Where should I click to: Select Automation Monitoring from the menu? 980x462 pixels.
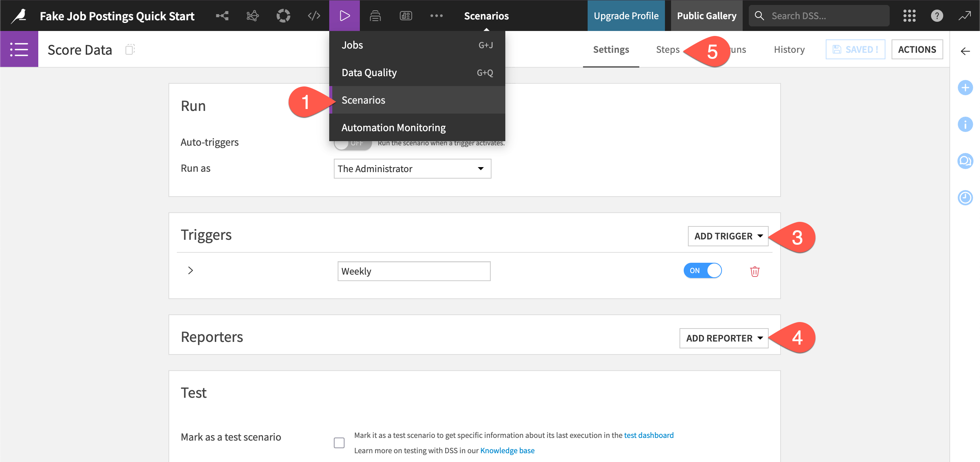(393, 127)
